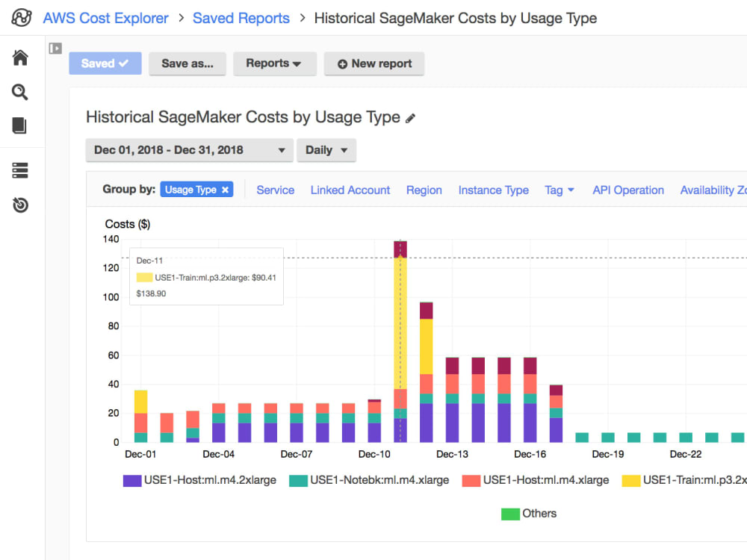Screen dimensions: 747x560
Task: Expand the collapsed side panel arrow icon
Action: [x=55, y=48]
